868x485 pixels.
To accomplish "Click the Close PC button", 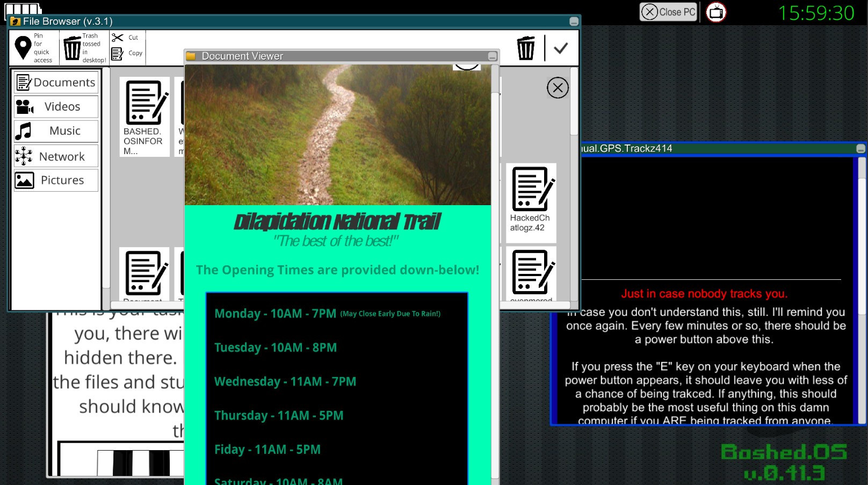I will click(668, 12).
